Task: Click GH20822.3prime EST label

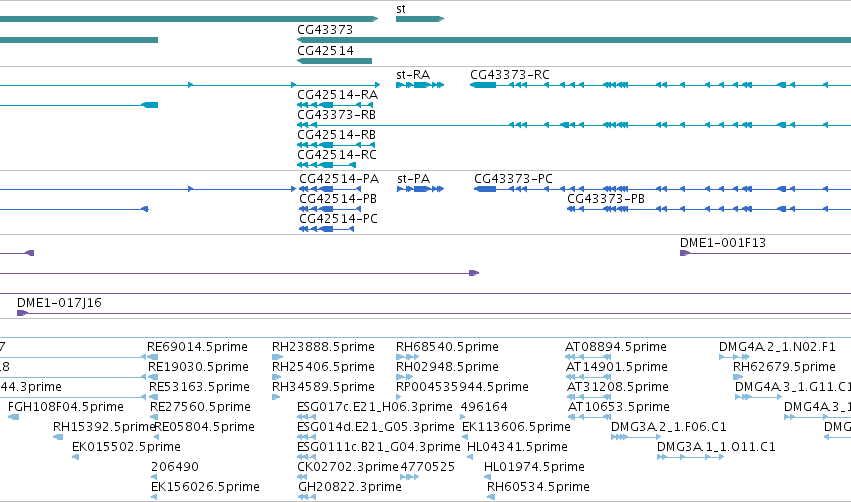Action: tap(350, 487)
